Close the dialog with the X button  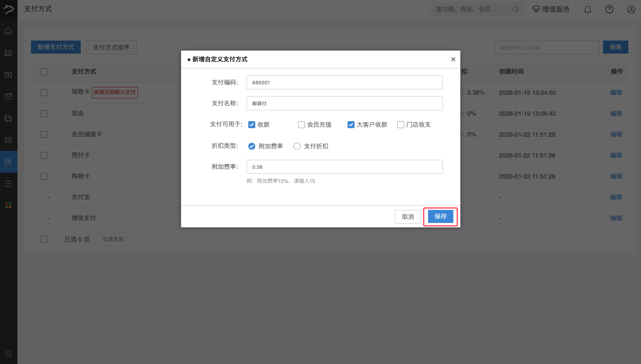point(453,59)
